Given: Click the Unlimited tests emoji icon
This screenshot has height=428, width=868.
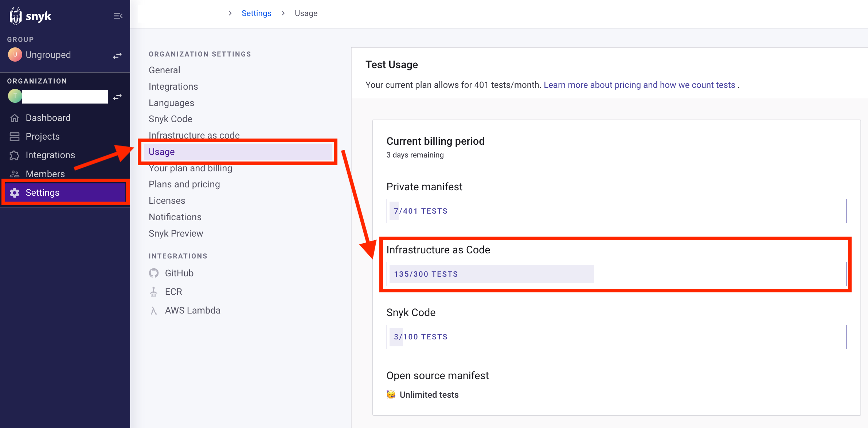Looking at the screenshot, I should [391, 394].
